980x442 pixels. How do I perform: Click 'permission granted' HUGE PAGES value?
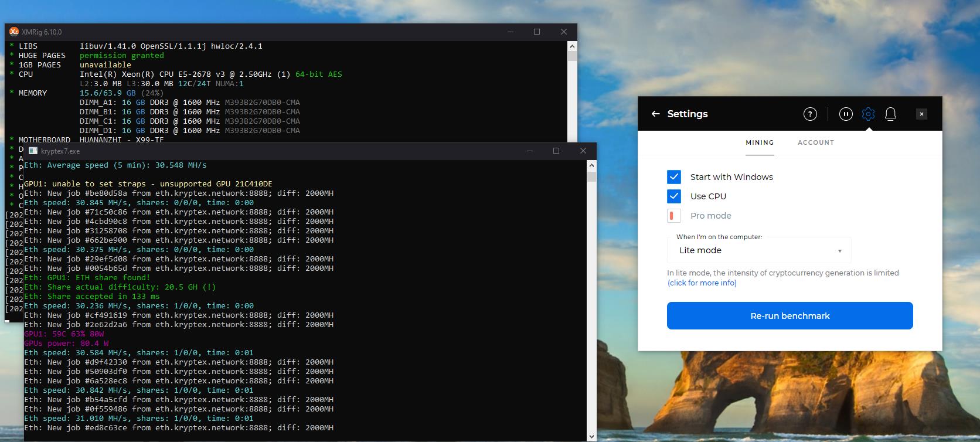pos(122,55)
